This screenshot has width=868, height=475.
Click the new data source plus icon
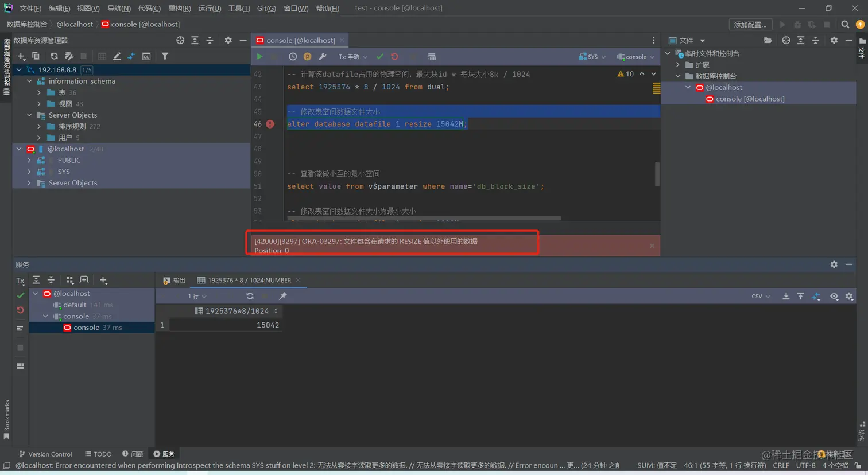(21, 56)
